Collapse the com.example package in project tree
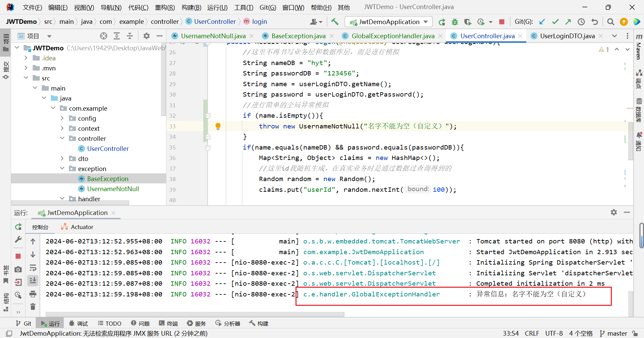This screenshot has width=644, height=338. [x=53, y=108]
